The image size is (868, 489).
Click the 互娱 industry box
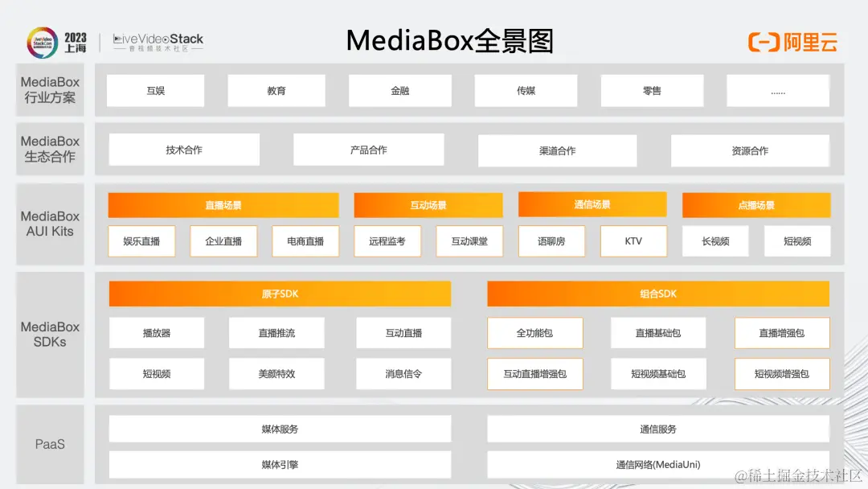[156, 91]
